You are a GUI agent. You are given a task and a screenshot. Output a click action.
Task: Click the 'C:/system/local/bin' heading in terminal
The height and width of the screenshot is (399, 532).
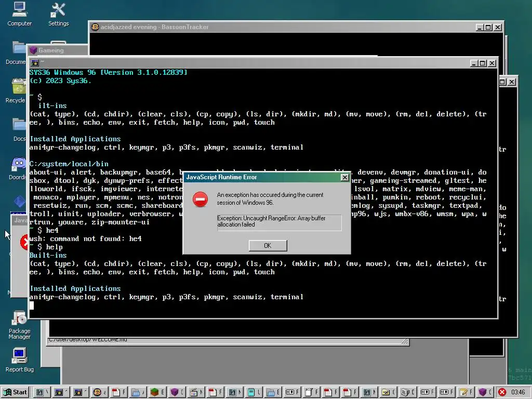click(69, 164)
